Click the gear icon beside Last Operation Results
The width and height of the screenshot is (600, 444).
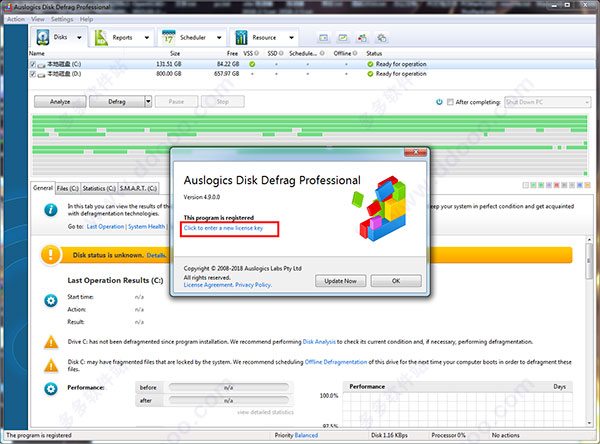tap(50, 300)
